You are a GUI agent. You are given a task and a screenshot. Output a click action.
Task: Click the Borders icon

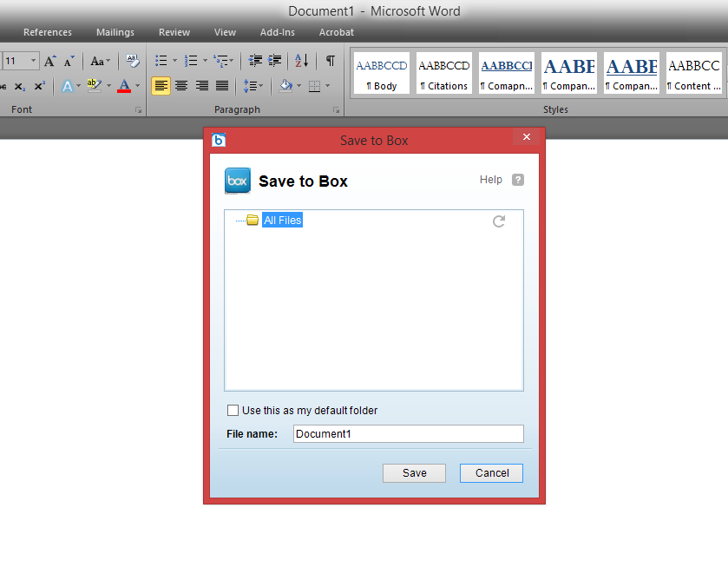[314, 86]
